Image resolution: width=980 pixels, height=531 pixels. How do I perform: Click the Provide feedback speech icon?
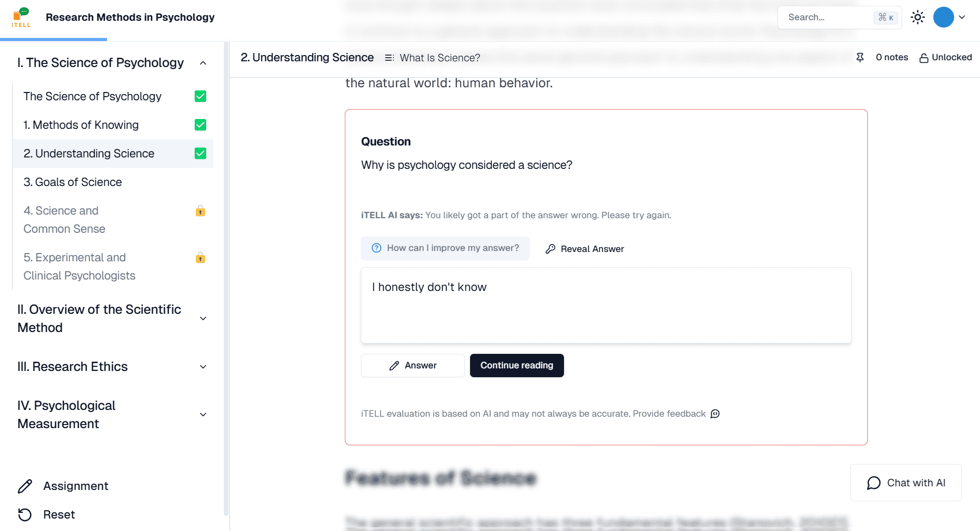pos(715,414)
